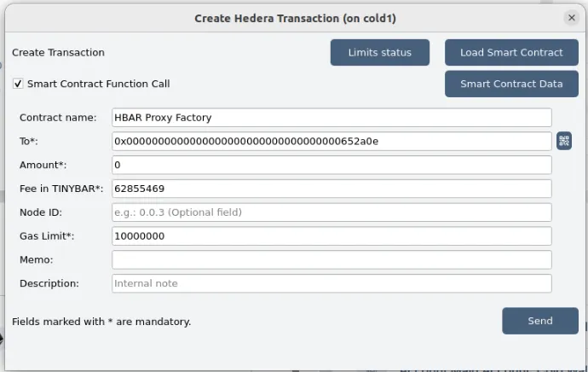Click the empty Memo field

point(331,259)
